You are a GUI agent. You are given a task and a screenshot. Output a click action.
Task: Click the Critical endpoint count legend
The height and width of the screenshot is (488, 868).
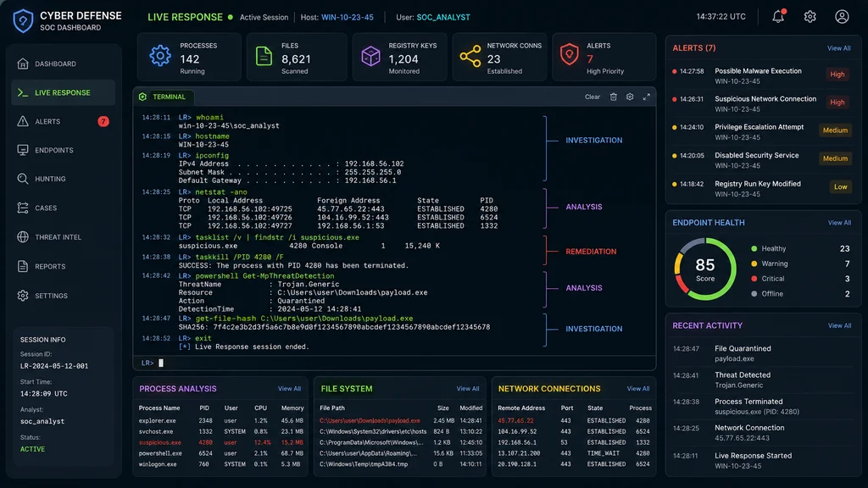click(x=800, y=279)
